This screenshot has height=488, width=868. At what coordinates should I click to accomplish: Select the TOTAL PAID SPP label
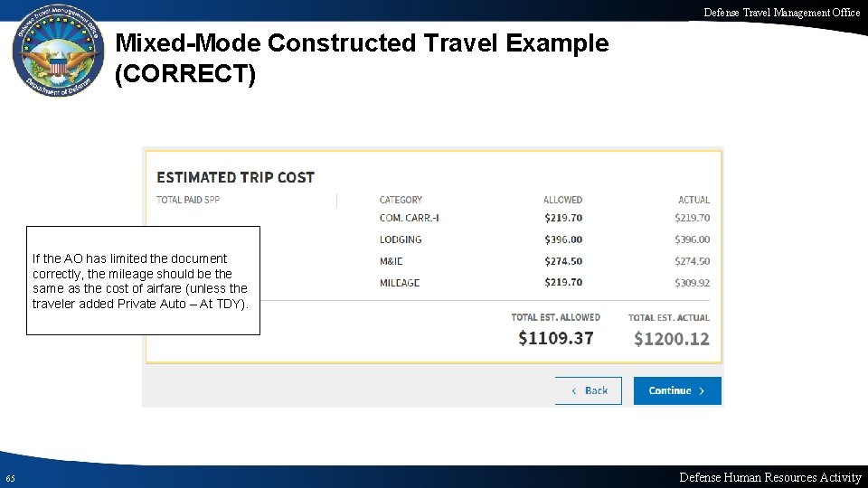[188, 200]
